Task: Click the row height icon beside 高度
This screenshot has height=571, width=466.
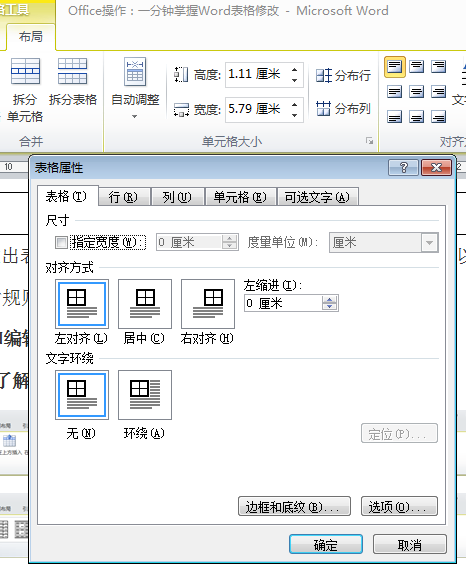Action: click(181, 75)
